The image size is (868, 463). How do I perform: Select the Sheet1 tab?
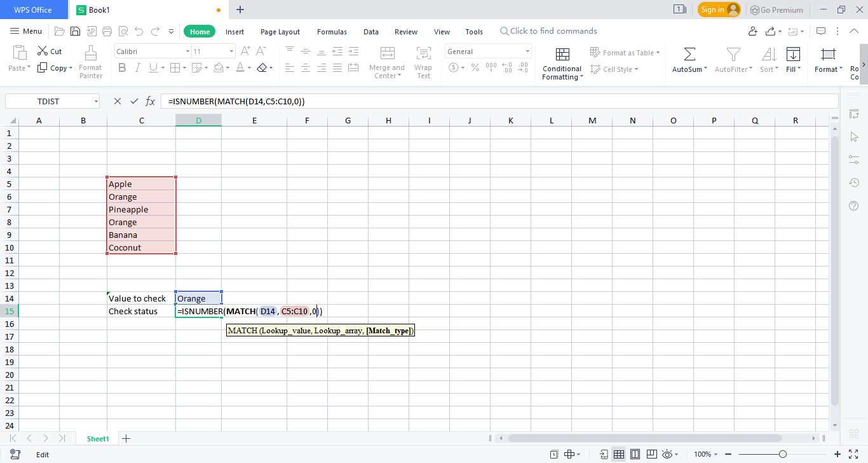tap(98, 438)
